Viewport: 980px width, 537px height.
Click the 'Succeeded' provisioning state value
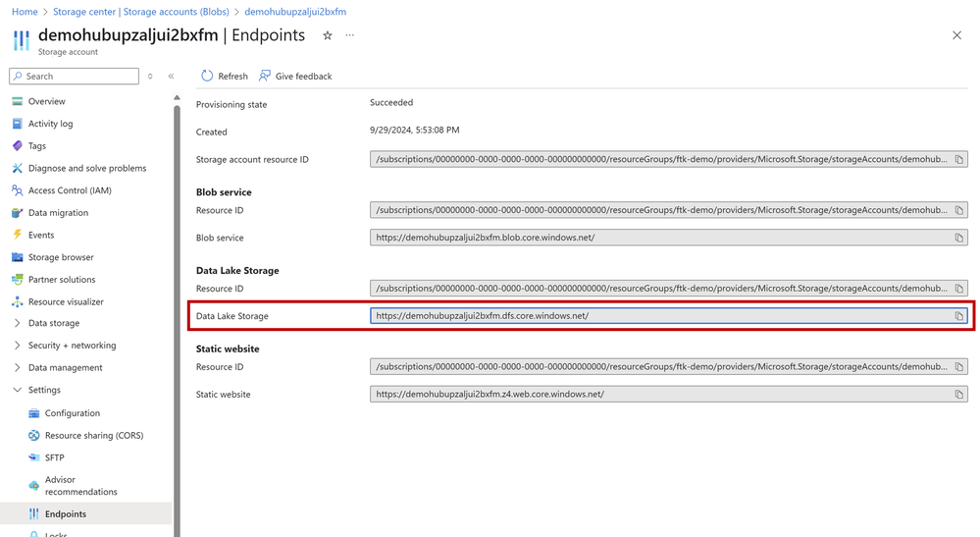[x=391, y=102]
